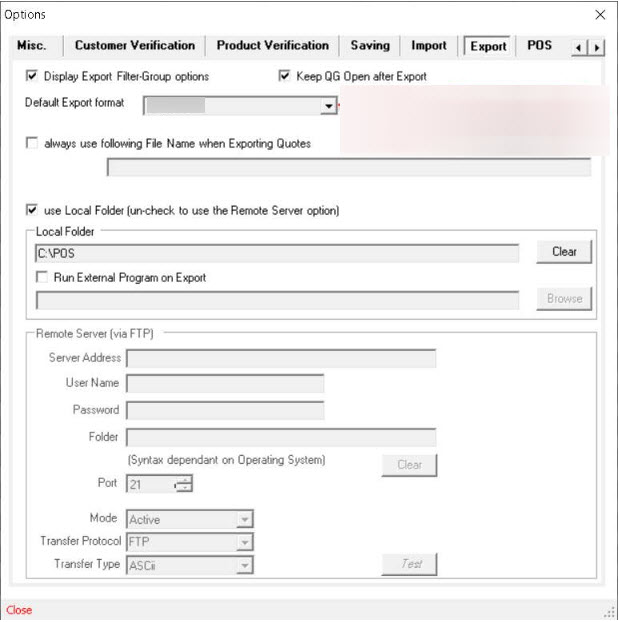The image size is (619, 622).
Task: Click into the Server Address field
Action: (280, 358)
